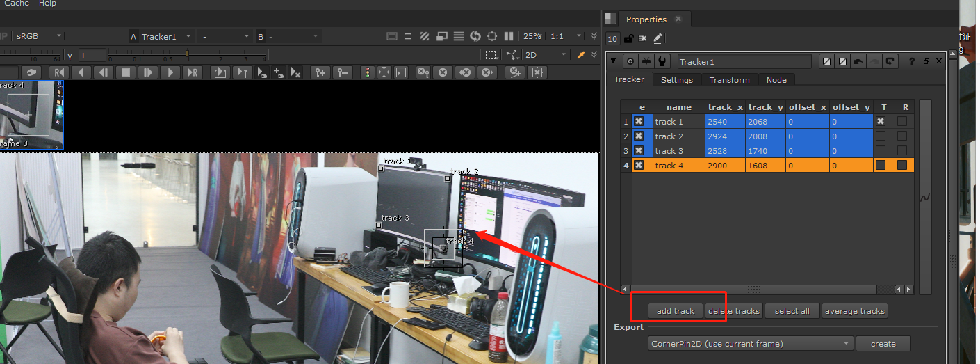The height and width of the screenshot is (364, 980).
Task: Check the R checkbox for track 4
Action: click(x=902, y=166)
